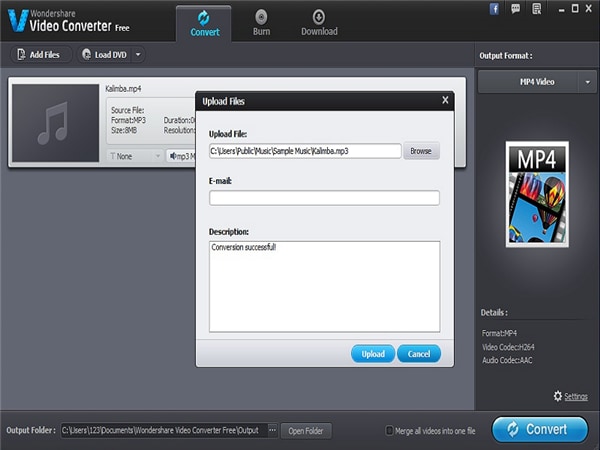Click the Facebook icon in title bar

click(x=494, y=9)
